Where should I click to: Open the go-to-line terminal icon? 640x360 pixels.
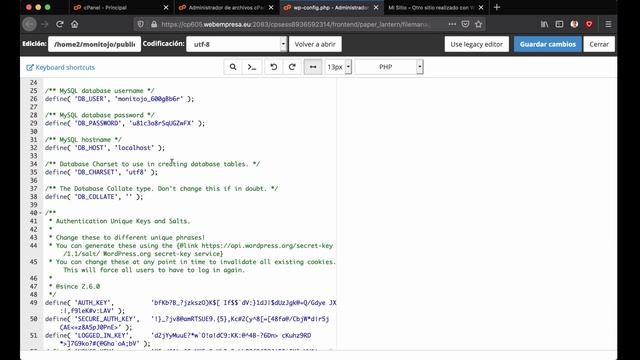252,67
